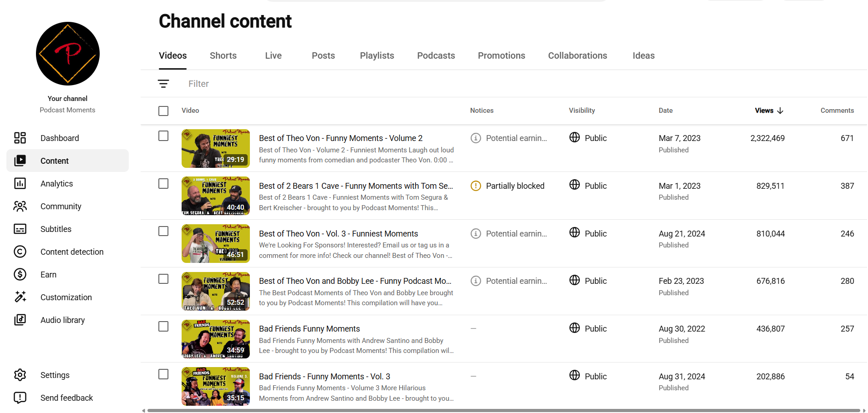Click the Partially blocked warning icon
The width and height of the screenshot is (868, 413).
tap(476, 186)
